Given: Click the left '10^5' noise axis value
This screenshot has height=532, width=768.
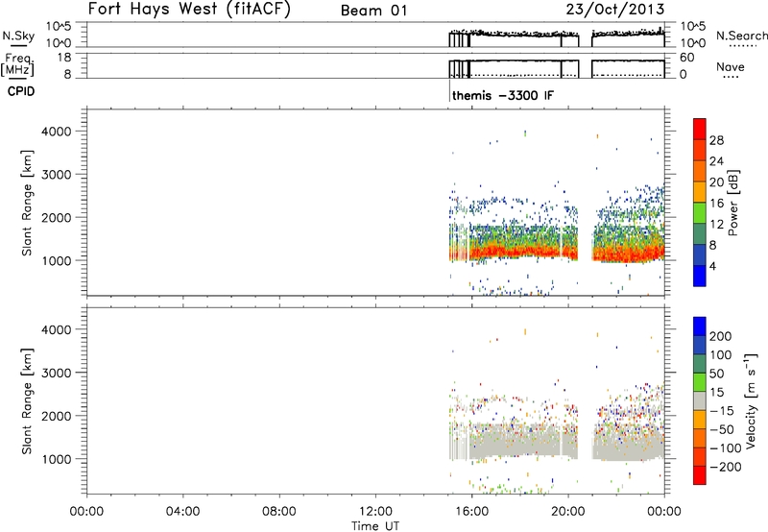Looking at the screenshot, I should 59,26.
